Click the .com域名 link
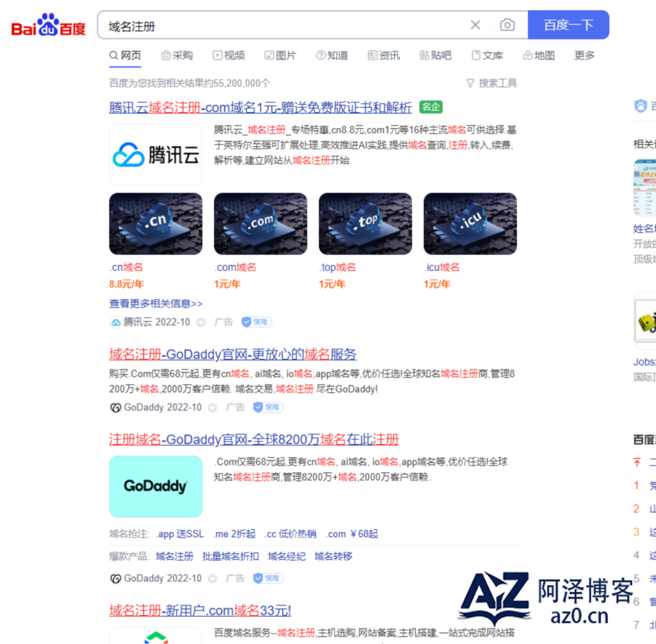The height and width of the screenshot is (644, 656). tap(234, 267)
